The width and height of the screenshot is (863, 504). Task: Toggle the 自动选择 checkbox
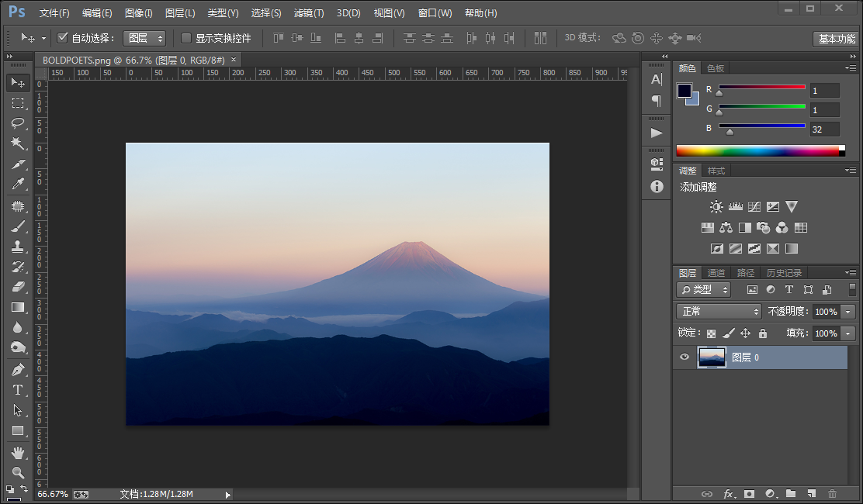pos(63,37)
